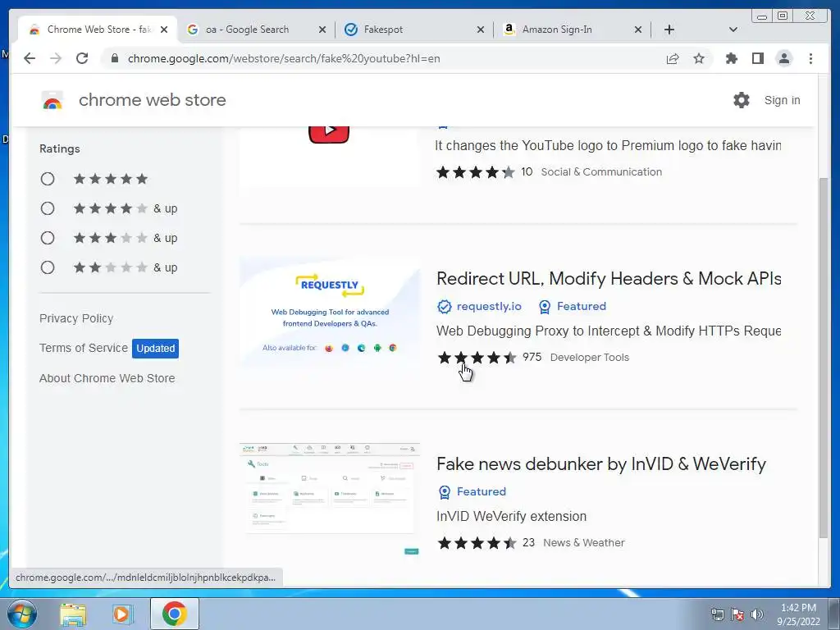Image resolution: width=840 pixels, height=630 pixels.
Task: Share this page from the address bar
Action: tap(673, 58)
